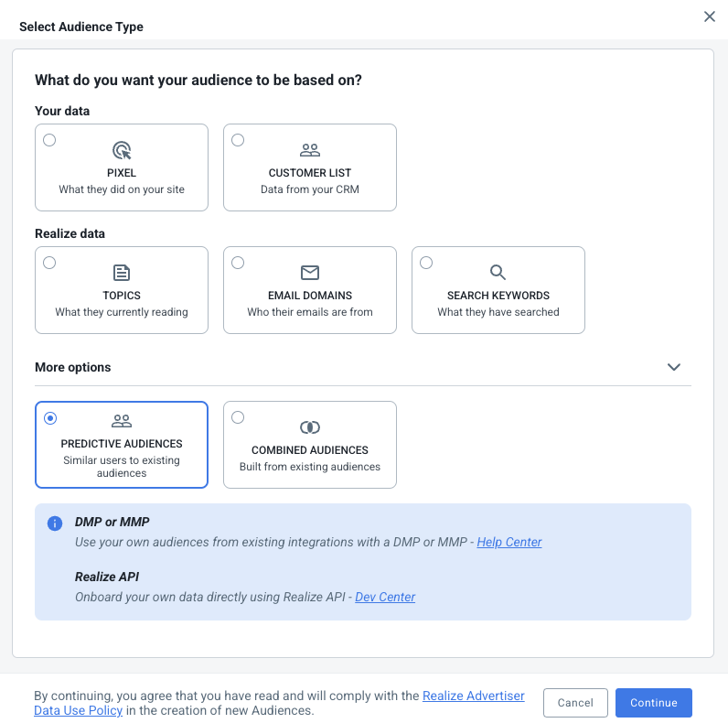This screenshot has width=728, height=723.
Task: Click the Predictive Audiences people icon
Action: click(122, 421)
